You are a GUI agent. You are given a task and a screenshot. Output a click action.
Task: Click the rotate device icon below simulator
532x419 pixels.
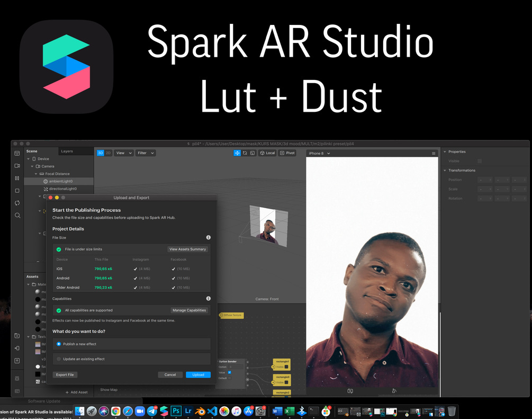click(394, 391)
